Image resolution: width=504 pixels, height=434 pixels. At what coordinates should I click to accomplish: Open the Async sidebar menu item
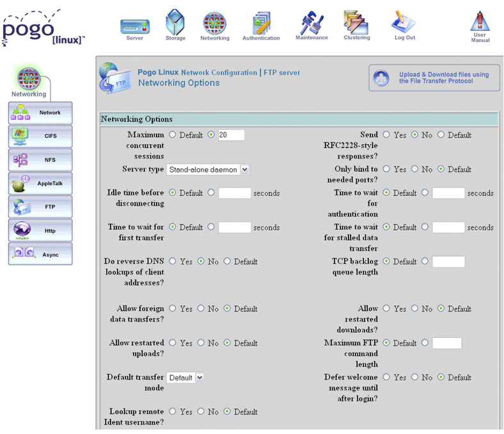(40, 254)
